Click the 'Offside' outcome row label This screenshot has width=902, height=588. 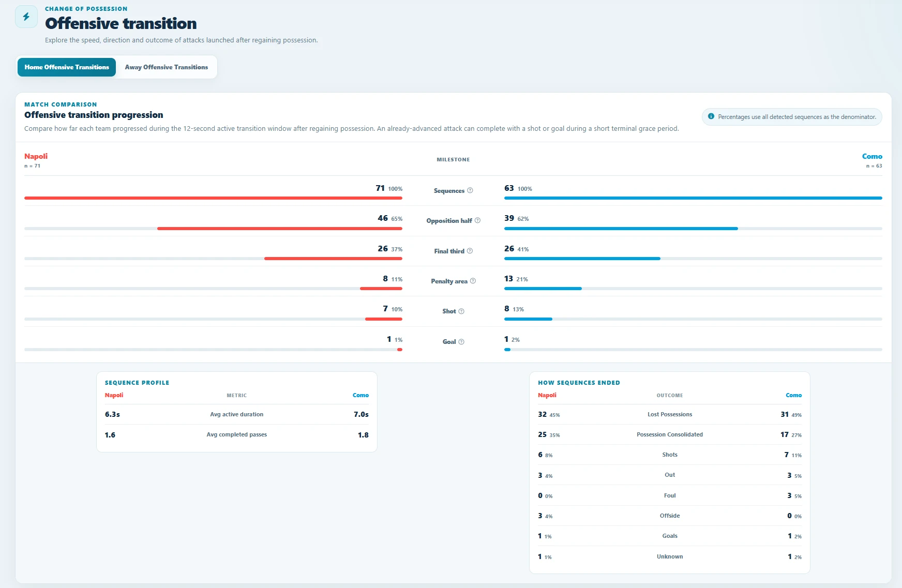670,516
